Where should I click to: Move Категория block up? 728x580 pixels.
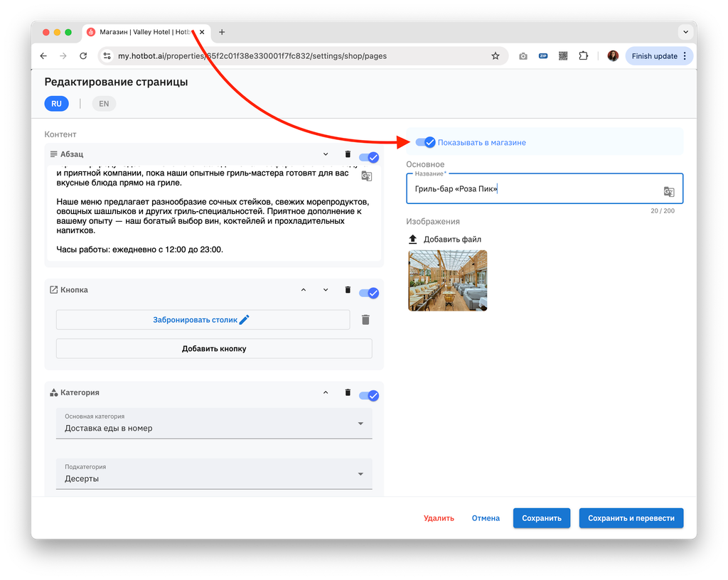[326, 392]
